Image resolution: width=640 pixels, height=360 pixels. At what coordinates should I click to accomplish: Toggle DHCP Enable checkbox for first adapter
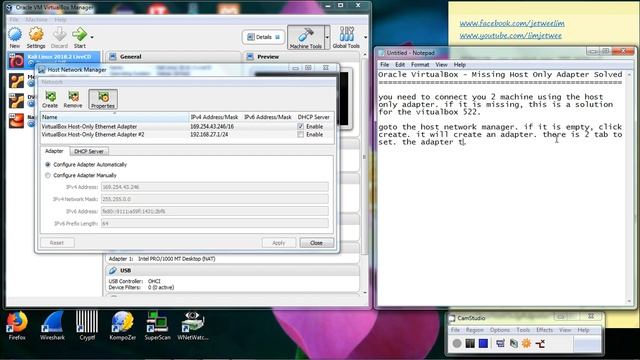click(x=301, y=127)
